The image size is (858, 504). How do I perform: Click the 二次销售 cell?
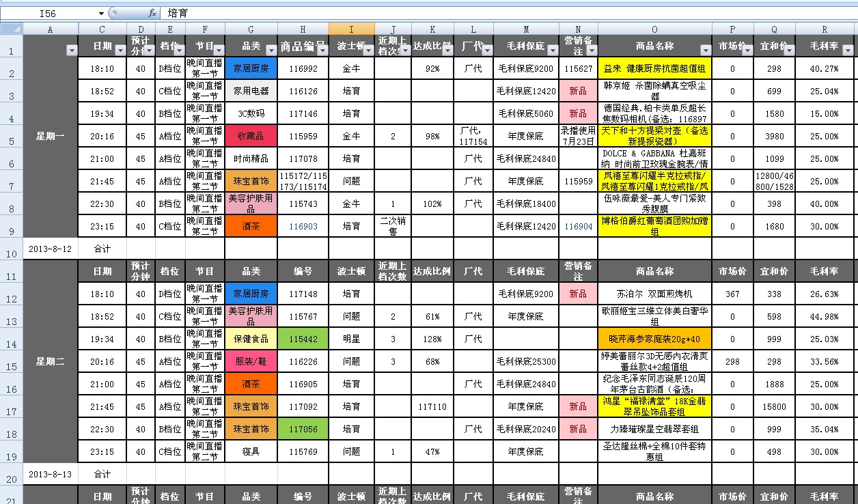[x=393, y=227]
